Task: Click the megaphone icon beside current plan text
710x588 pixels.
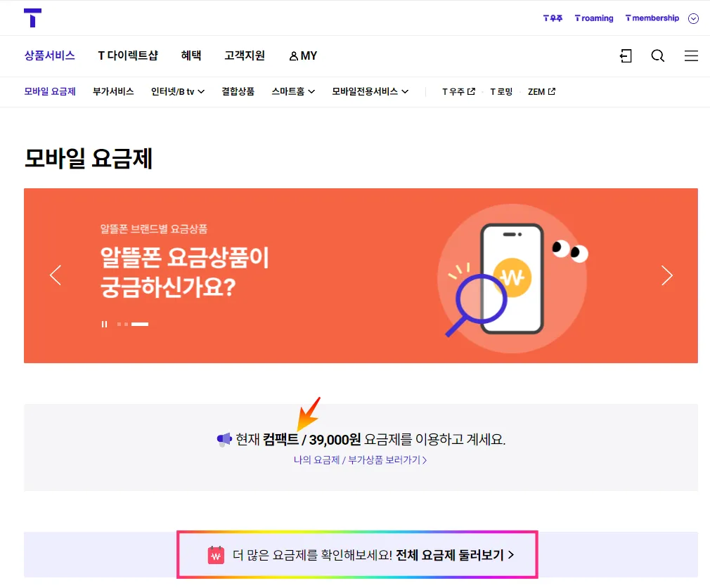Action: [x=224, y=438]
